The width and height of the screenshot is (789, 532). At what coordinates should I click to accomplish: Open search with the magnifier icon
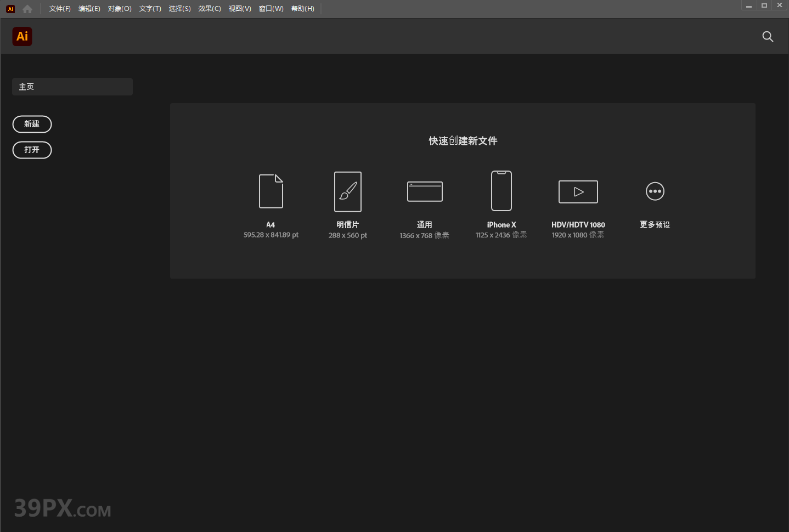[768, 36]
